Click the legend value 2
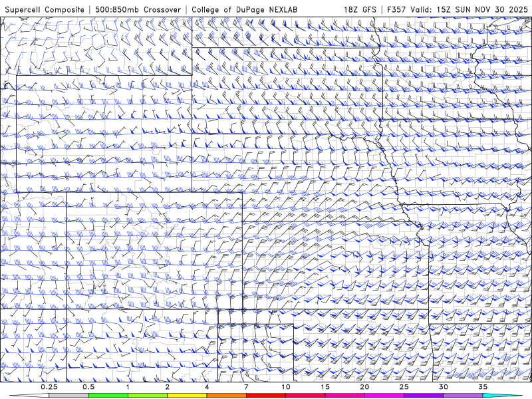Screen dimensions: 532x399 click(168, 387)
